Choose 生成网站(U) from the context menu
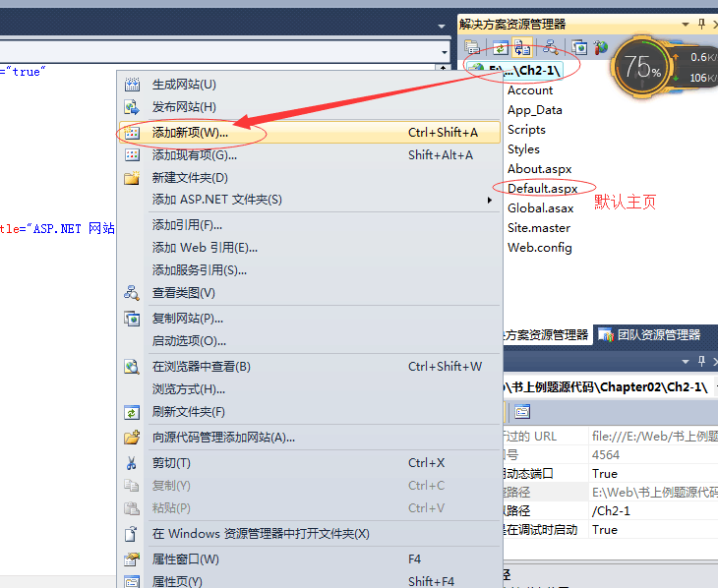Image resolution: width=718 pixels, height=588 pixels. click(310, 85)
